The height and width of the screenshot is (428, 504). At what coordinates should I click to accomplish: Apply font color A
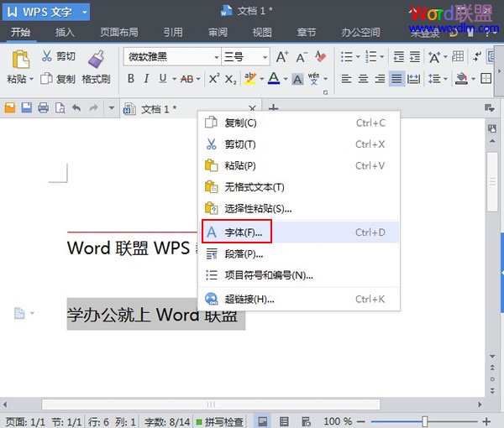pyautogui.click(x=274, y=78)
